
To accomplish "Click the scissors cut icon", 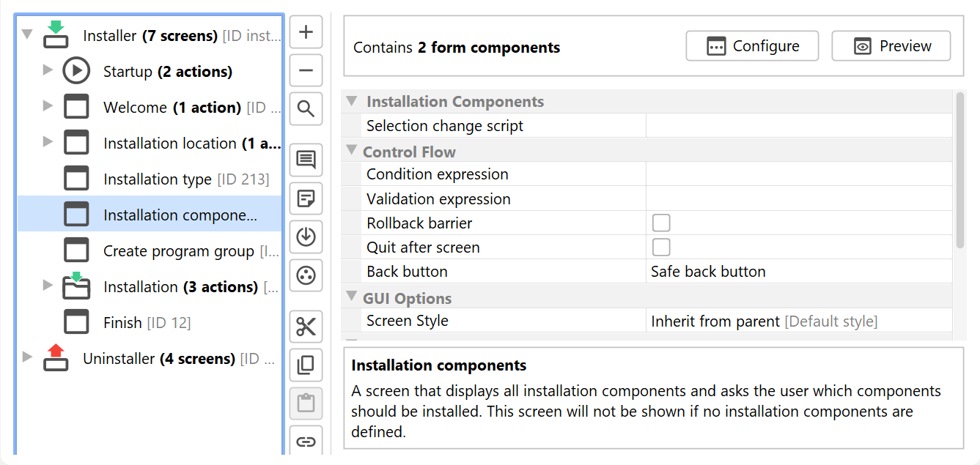I will tap(306, 327).
